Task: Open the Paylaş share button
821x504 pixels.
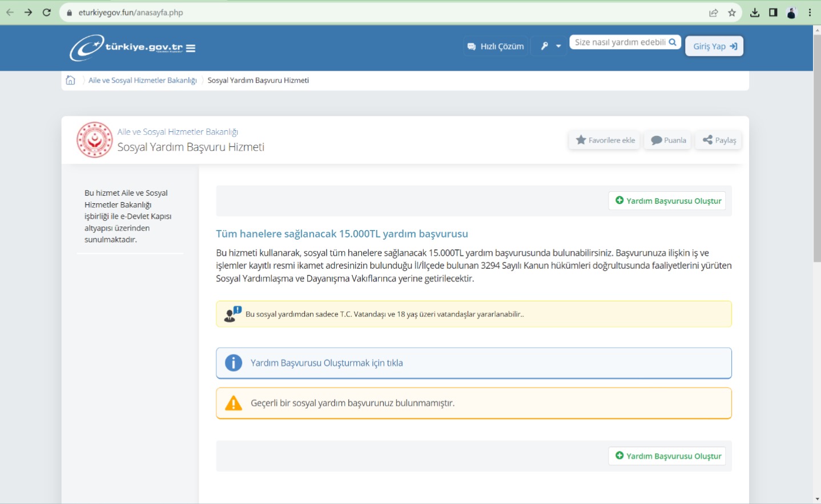Action: (719, 140)
